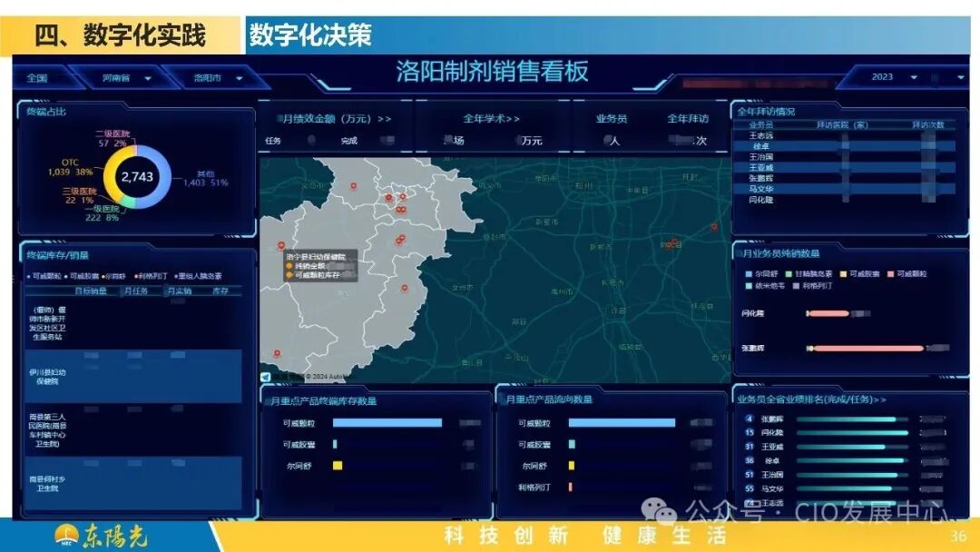Expand 业务员全省业绩排名(完成/任务)>> ranking
The image size is (980, 552).
coord(811,399)
